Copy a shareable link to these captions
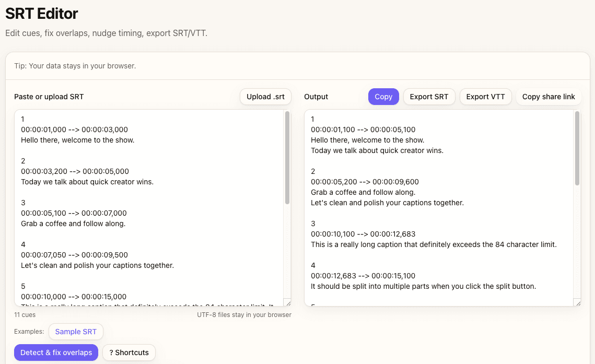 tap(549, 97)
